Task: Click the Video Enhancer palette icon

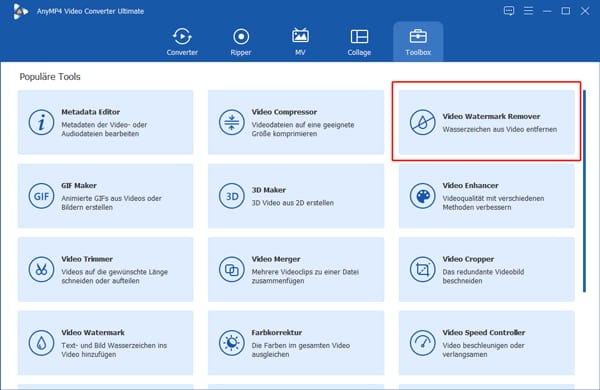Action: point(422,196)
